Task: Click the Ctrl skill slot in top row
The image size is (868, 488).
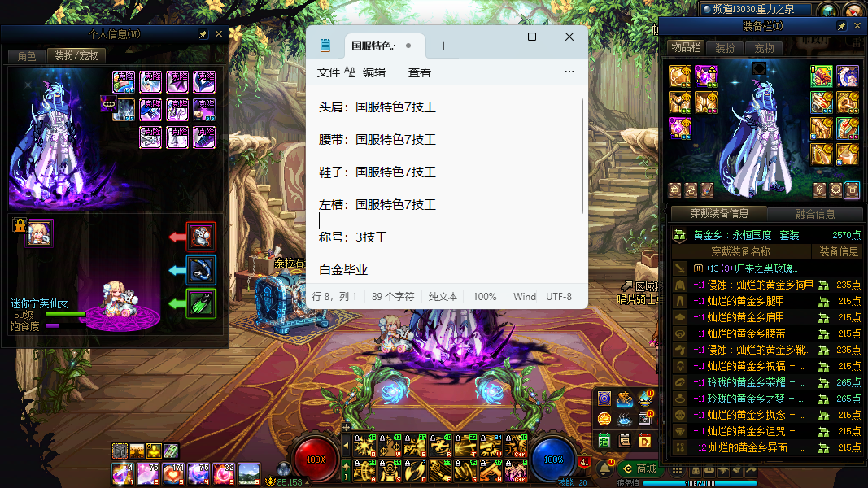Action: pyautogui.click(x=517, y=445)
